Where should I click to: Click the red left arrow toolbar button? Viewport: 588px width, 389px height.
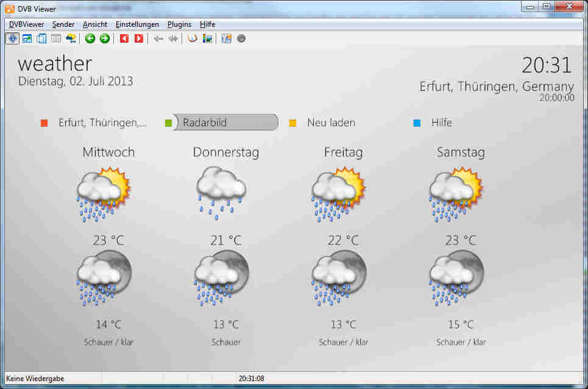point(124,38)
